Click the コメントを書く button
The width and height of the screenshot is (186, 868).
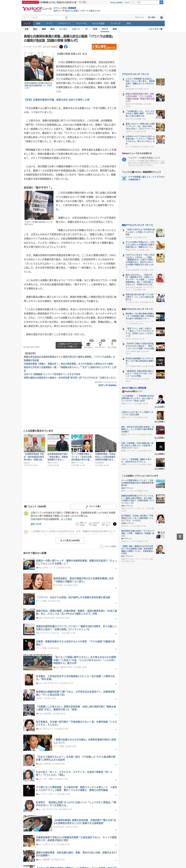coord(93,506)
